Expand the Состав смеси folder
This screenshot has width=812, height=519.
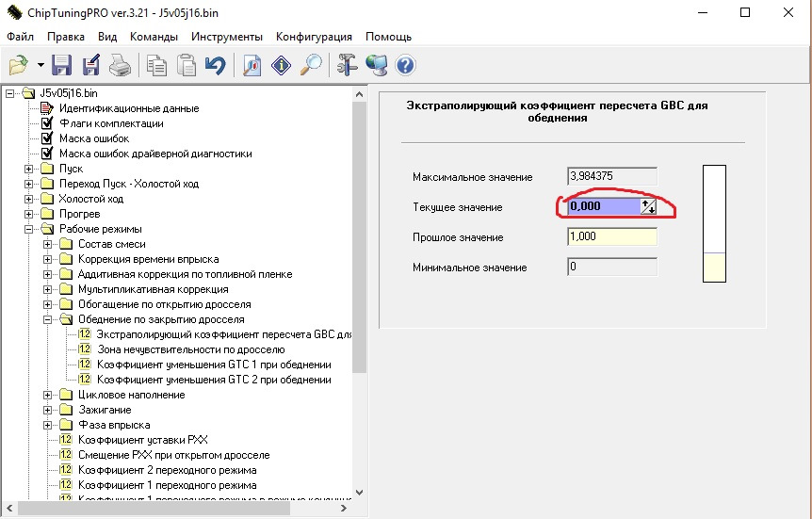click(48, 244)
